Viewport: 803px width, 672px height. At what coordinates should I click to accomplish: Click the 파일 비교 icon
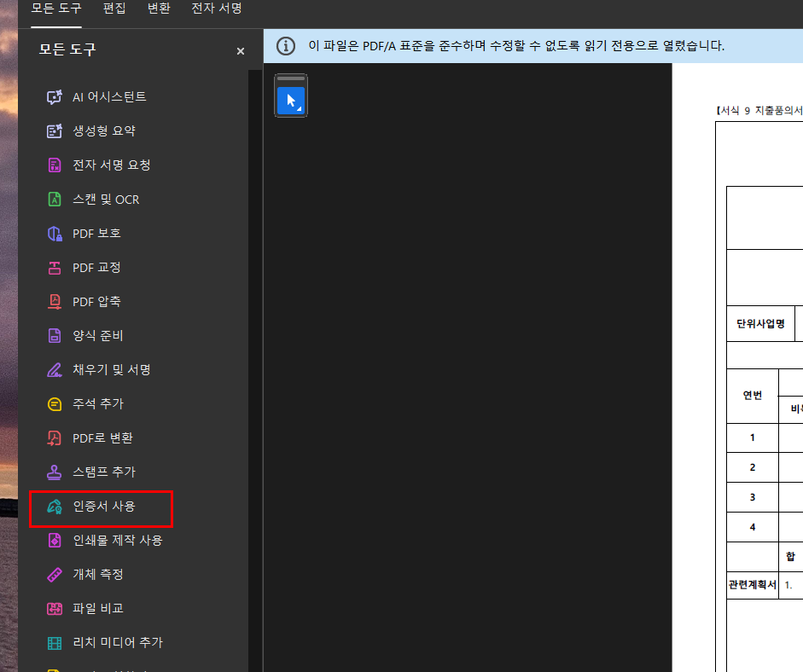coord(55,609)
